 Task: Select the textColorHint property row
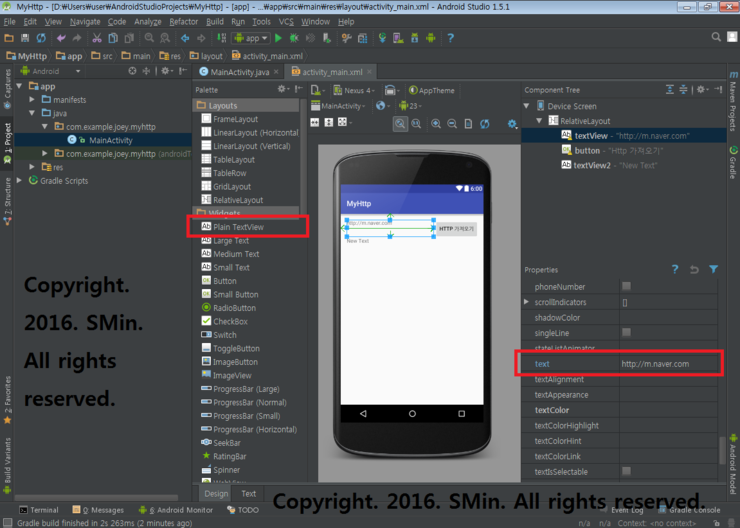[620, 441]
